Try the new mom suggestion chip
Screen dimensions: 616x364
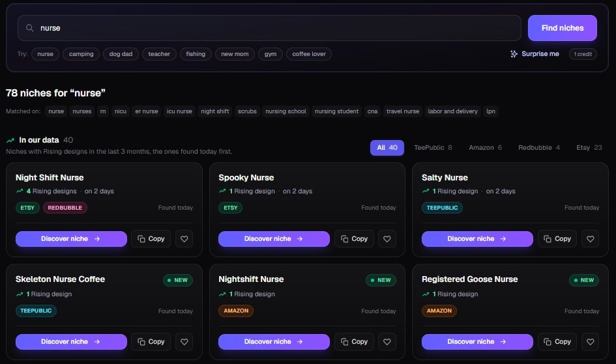point(235,54)
